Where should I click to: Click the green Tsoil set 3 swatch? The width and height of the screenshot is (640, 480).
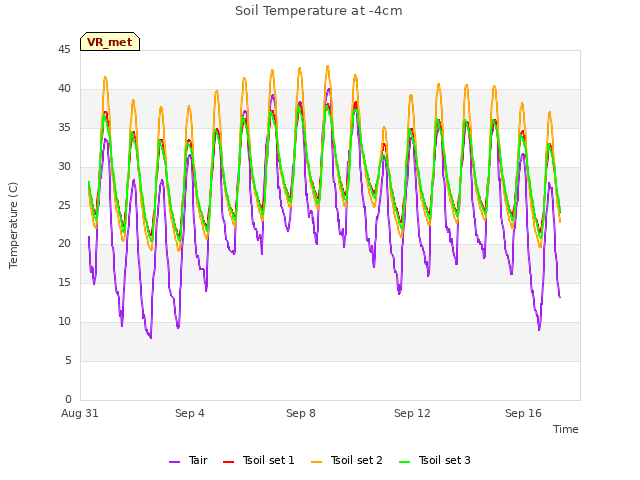pos(404,462)
